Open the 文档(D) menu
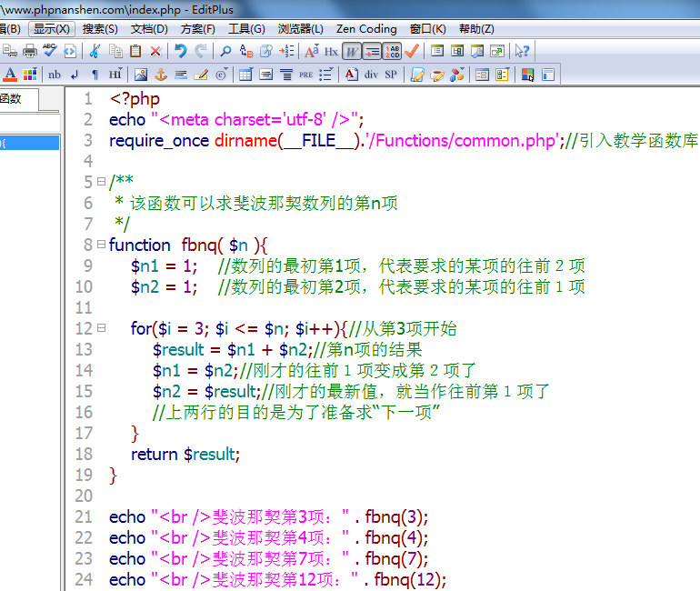Screen dimensions: 700x591 tap(149, 29)
